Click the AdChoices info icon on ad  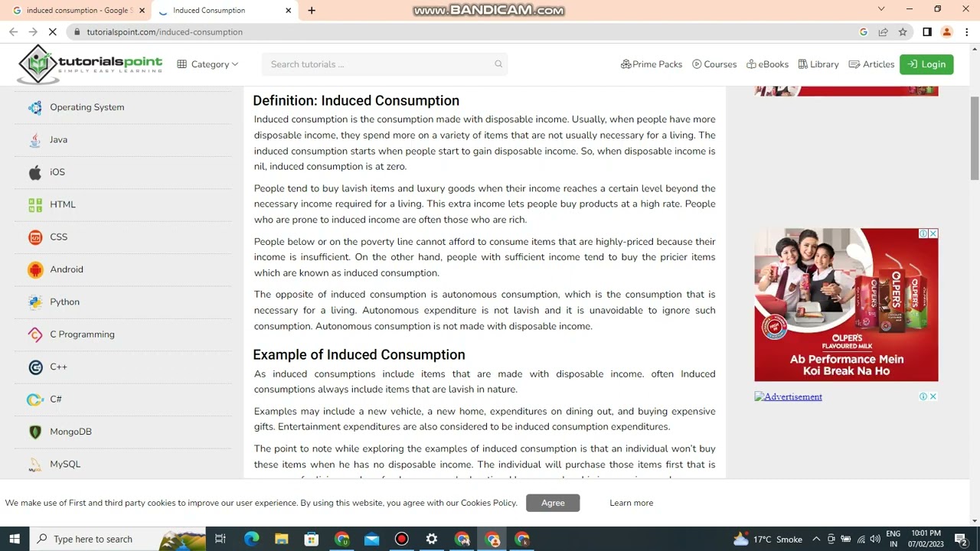point(924,233)
